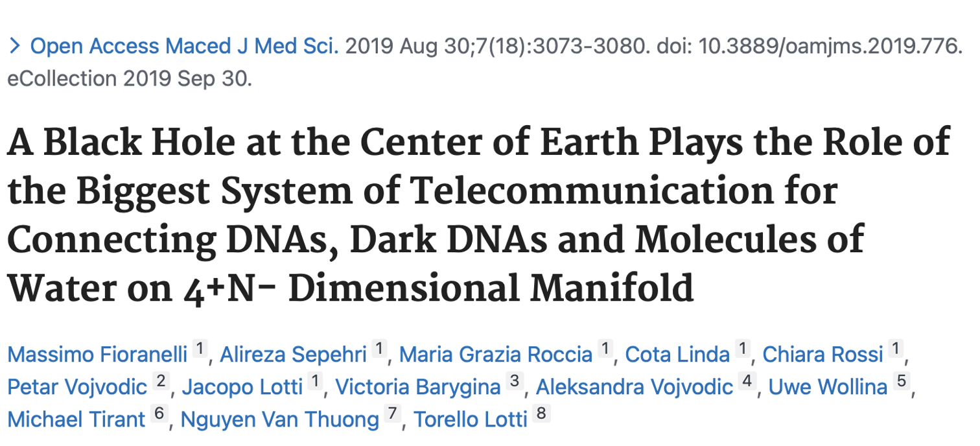Viewport: 980px width, 446px height.
Task: Open author Massimo Fioranelli's link
Action: point(97,355)
